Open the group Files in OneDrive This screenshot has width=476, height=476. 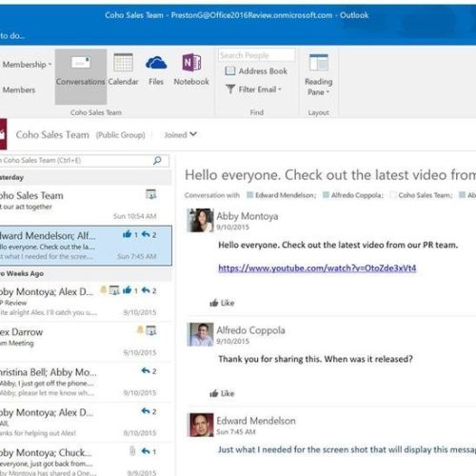156,69
